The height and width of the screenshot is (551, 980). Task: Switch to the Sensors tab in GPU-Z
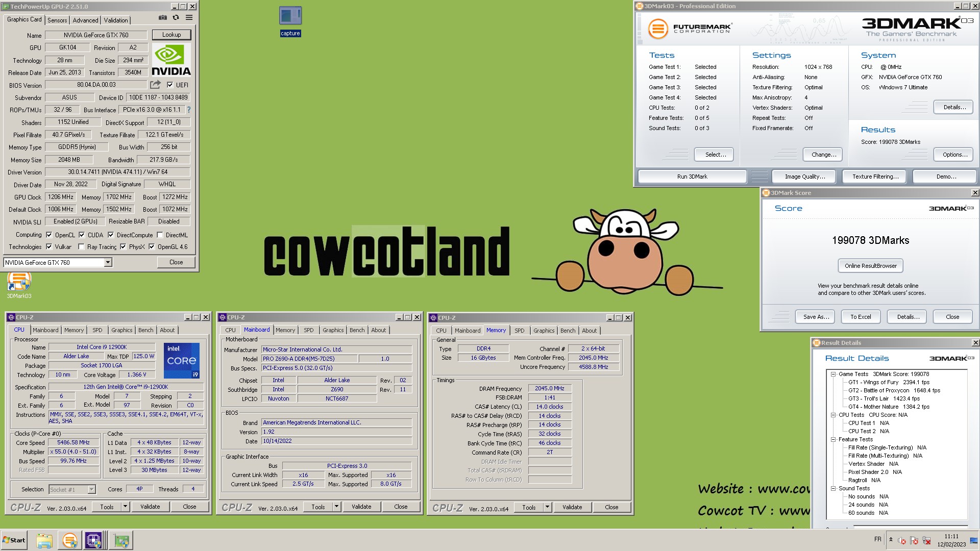point(57,20)
